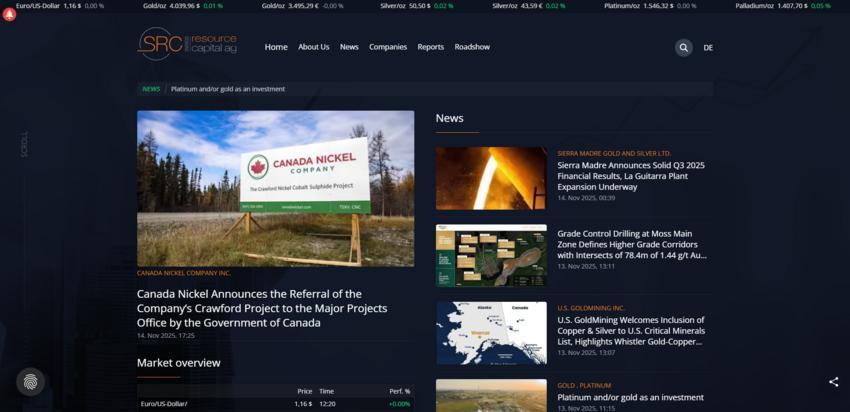This screenshot has height=412, width=850.
Task: Click the Euro/US-Dollar ticker entry at top
Action: (60, 6)
